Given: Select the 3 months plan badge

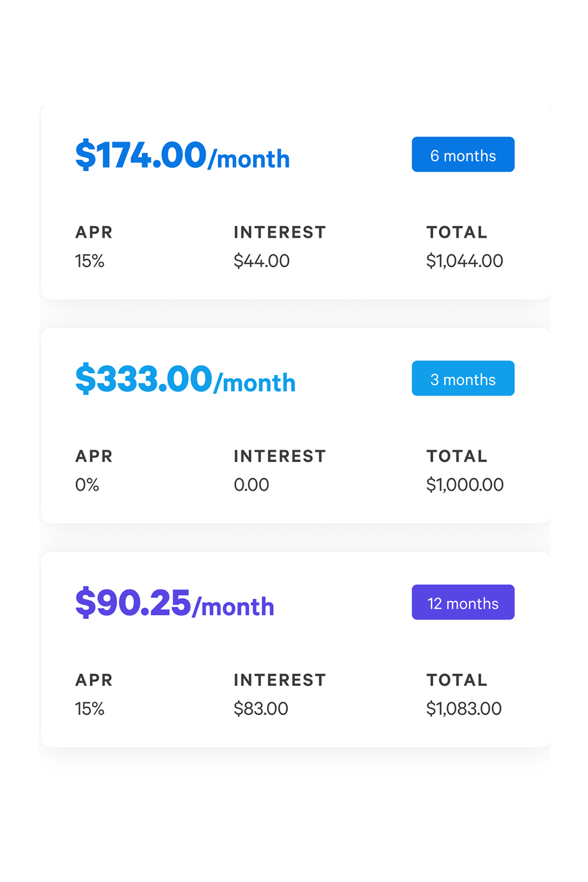Looking at the screenshot, I should (x=463, y=378).
